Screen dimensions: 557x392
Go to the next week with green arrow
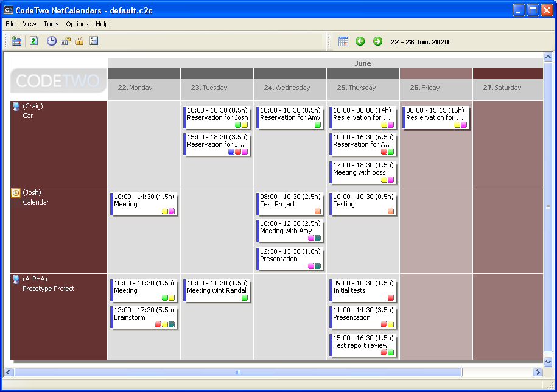[x=377, y=41]
